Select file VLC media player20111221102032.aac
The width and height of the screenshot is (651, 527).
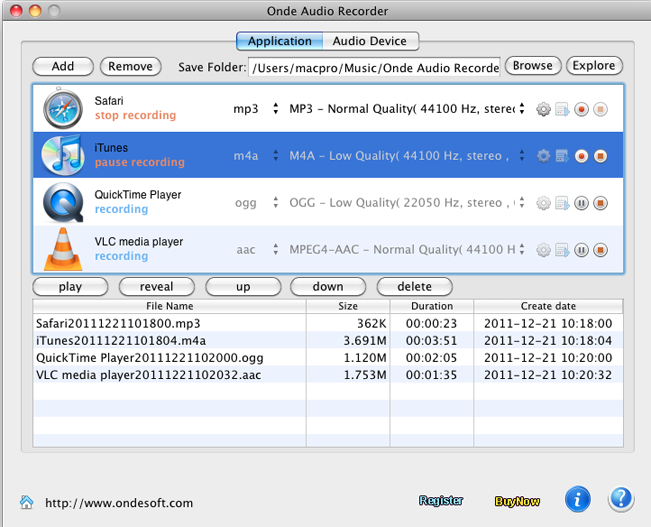pos(149,375)
